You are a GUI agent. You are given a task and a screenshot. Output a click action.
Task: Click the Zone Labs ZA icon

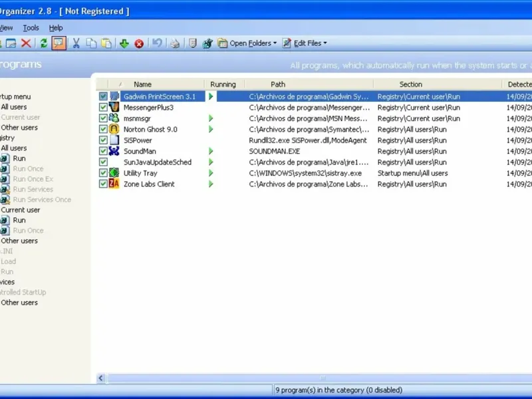[114, 184]
